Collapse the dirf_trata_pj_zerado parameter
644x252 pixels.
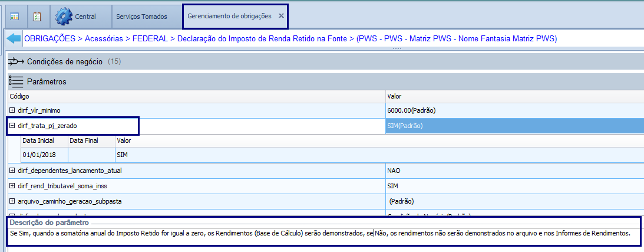(x=12, y=126)
